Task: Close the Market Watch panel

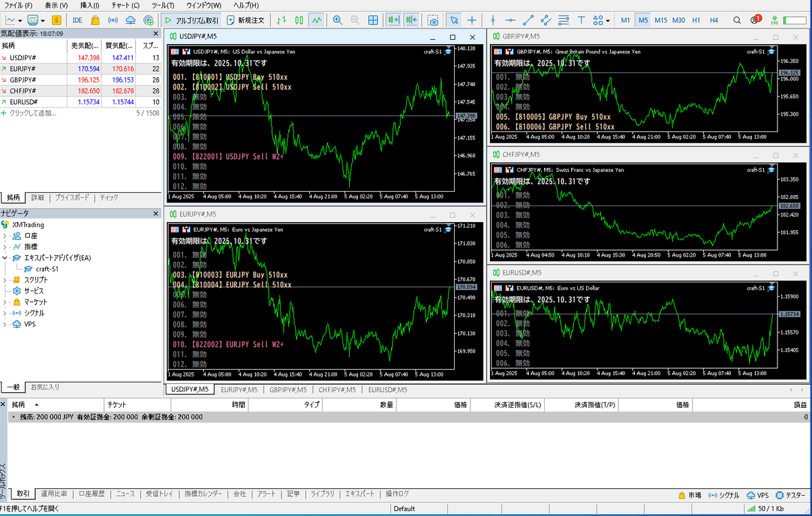Action: [156, 33]
